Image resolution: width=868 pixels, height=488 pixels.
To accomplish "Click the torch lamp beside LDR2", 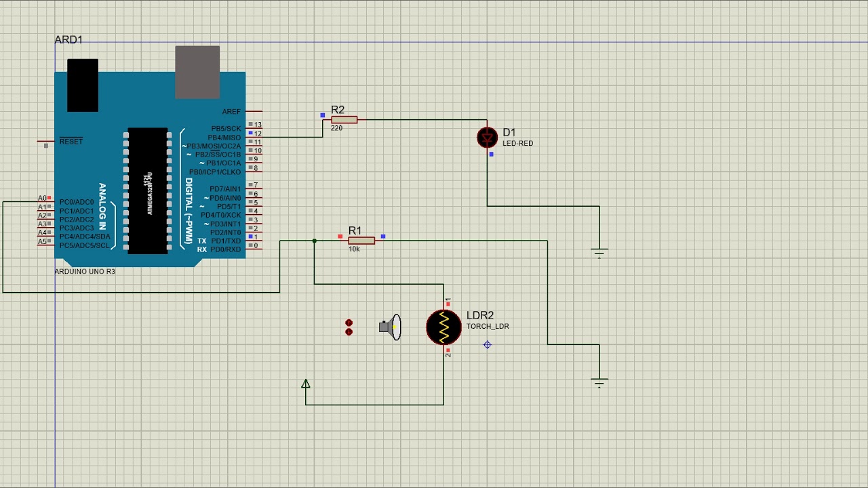I will (x=392, y=327).
